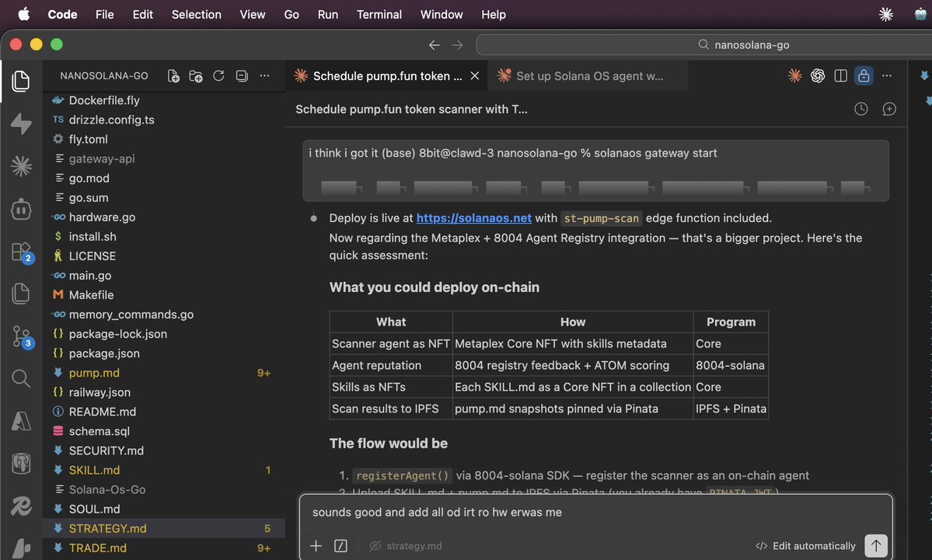Close the Schedule pump.fun token tab

click(475, 76)
